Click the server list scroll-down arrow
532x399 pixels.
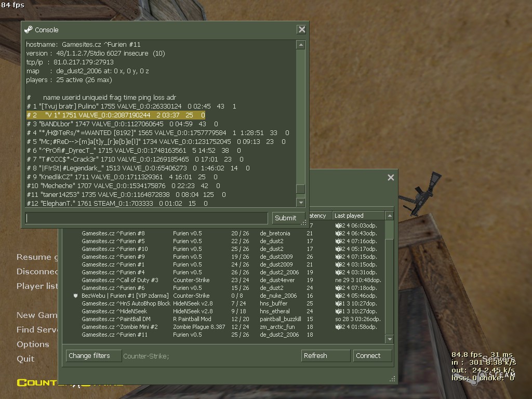coord(390,339)
